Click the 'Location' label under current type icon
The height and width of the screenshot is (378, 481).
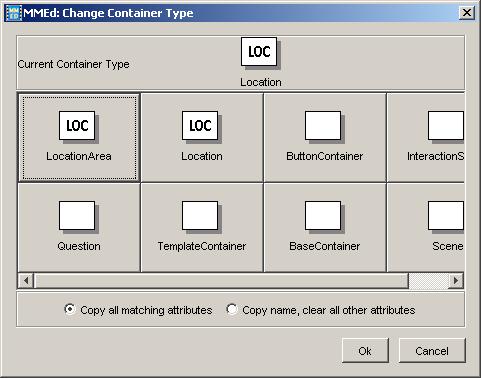coord(261,82)
